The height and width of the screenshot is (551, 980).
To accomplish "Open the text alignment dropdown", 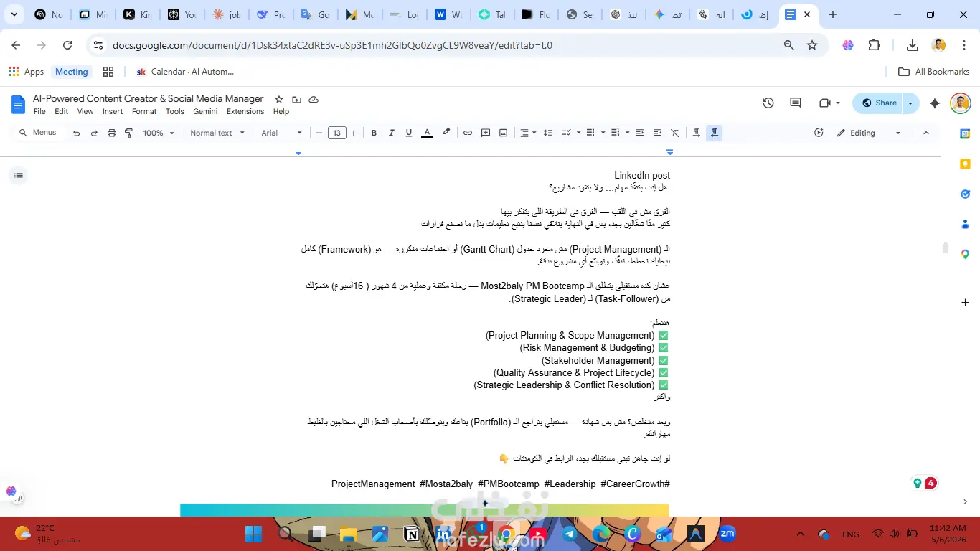I will click(x=528, y=133).
